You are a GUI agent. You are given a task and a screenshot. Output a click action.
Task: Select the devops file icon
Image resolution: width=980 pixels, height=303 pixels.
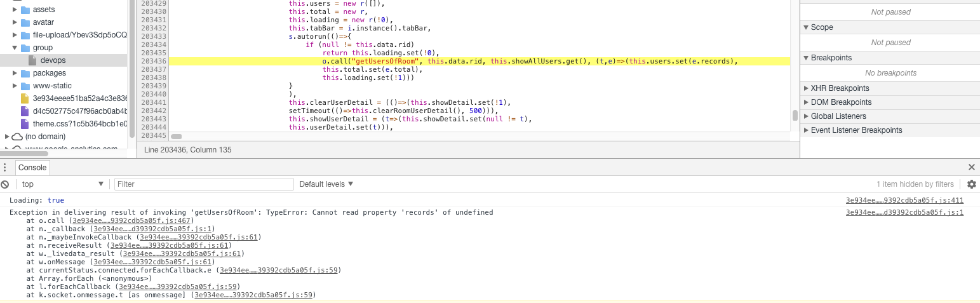[x=32, y=60]
